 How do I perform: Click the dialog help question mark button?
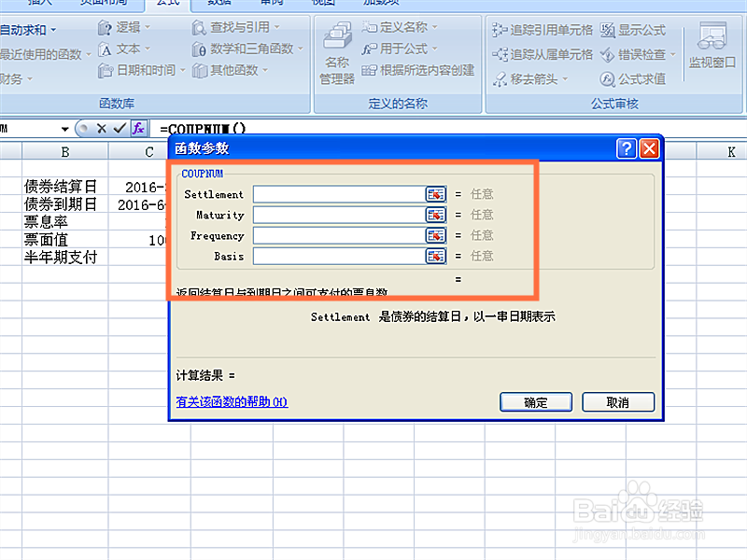(x=627, y=148)
